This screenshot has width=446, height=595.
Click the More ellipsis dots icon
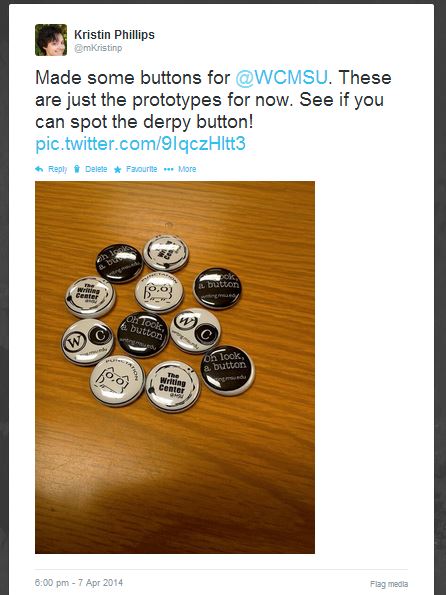point(169,169)
